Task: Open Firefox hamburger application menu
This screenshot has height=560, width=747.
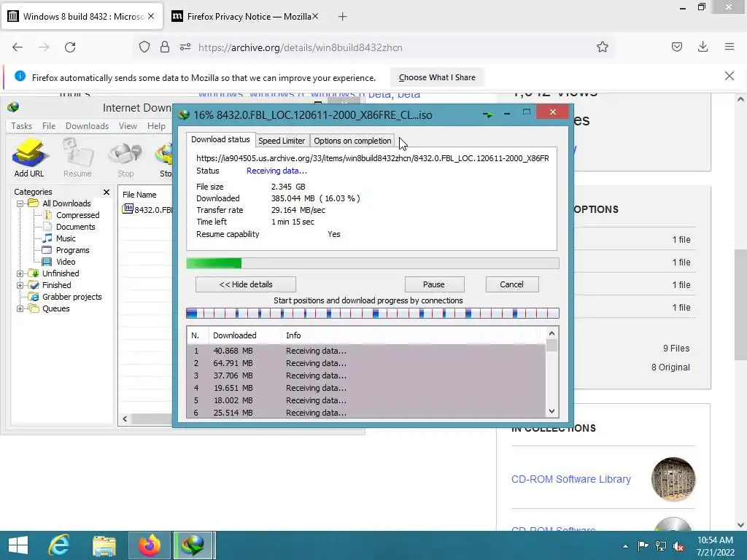Action: pos(729,47)
